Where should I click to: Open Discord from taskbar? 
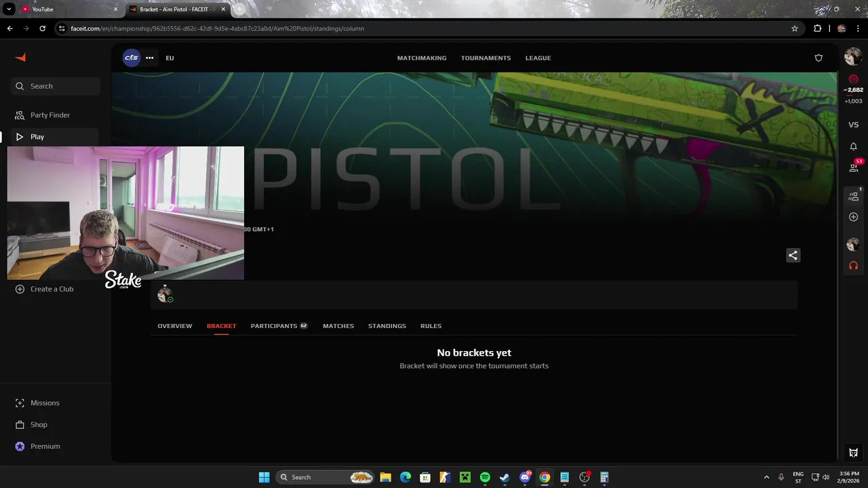(525, 477)
